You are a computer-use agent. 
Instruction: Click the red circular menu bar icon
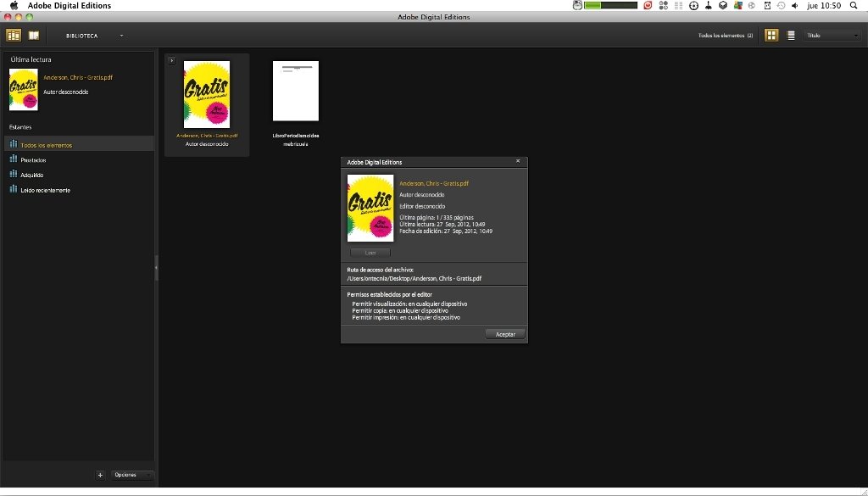coord(648,6)
